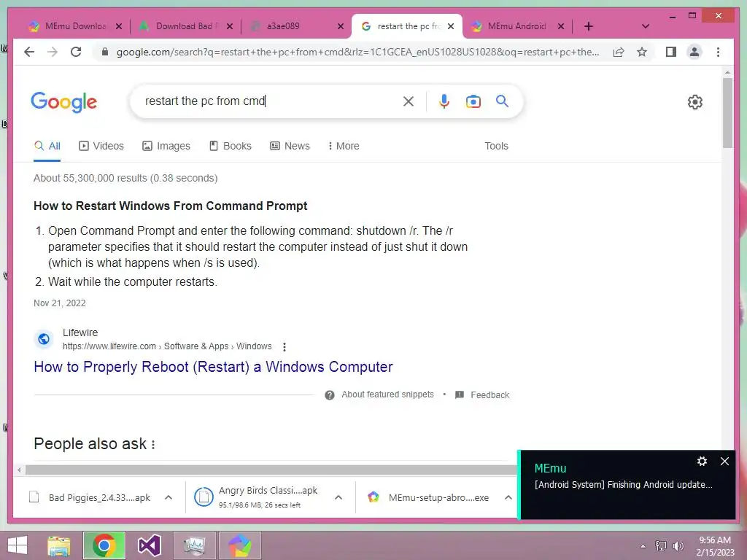This screenshot has width=747, height=560.
Task: Reload the current Google search page
Action: pyautogui.click(x=76, y=52)
